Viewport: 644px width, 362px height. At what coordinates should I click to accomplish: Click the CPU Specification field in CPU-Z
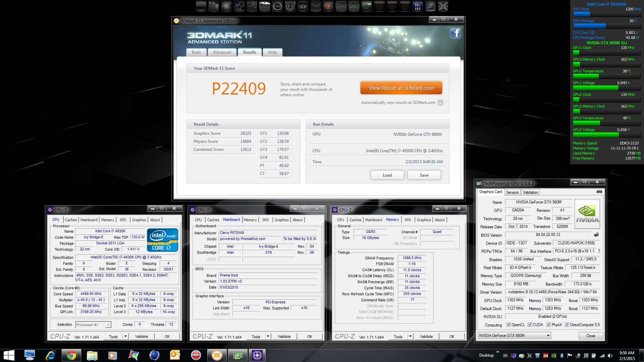126,257
